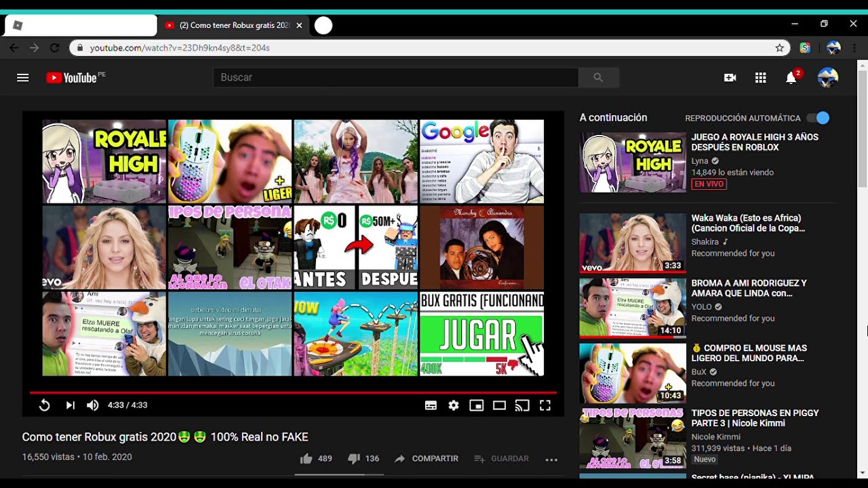Skip to next video
Image resolution: width=868 pixels, height=488 pixels.
click(x=70, y=405)
